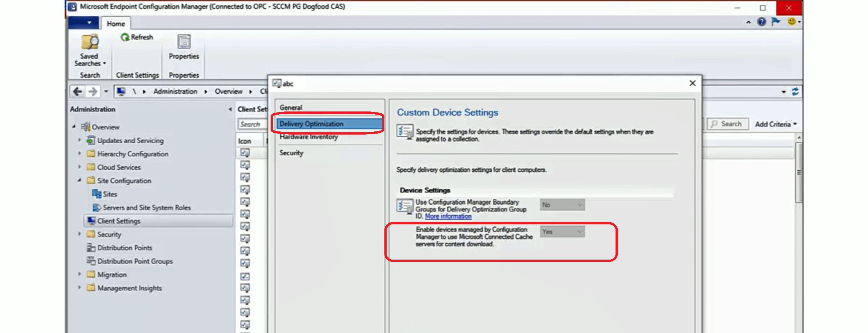Click the Search button in the list pane

tap(727, 124)
